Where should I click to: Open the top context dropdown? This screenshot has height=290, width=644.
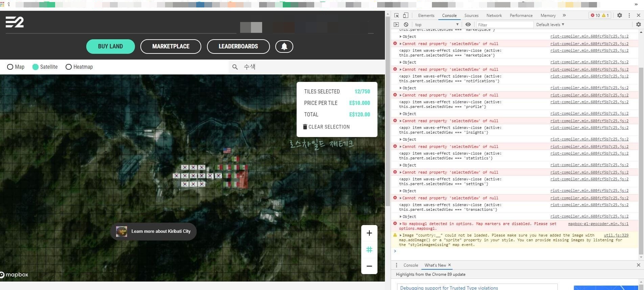[x=437, y=24]
